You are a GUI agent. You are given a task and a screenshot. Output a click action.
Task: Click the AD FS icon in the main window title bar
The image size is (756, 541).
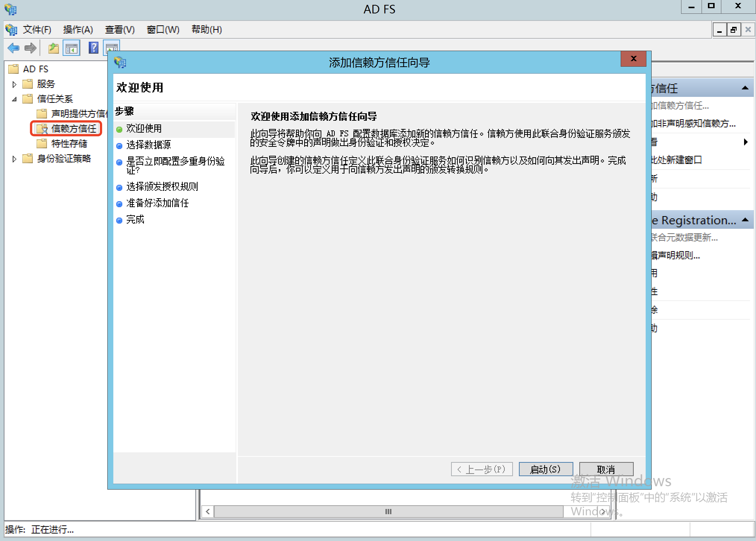[10, 9]
